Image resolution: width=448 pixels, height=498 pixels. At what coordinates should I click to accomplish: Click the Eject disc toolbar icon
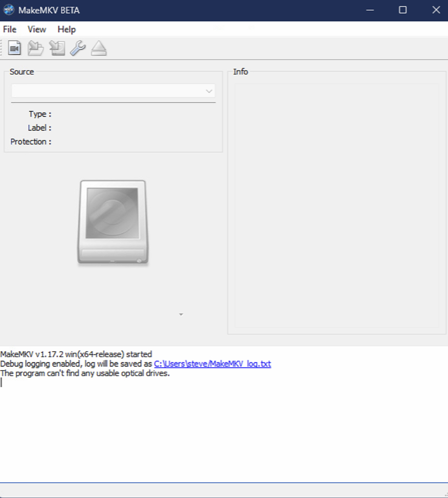(99, 48)
